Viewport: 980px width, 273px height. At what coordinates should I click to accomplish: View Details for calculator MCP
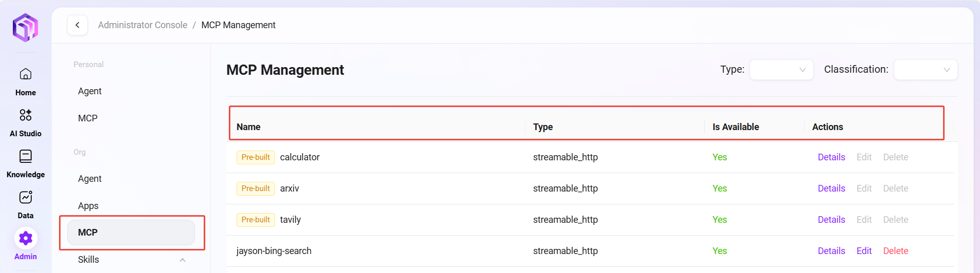click(x=831, y=157)
